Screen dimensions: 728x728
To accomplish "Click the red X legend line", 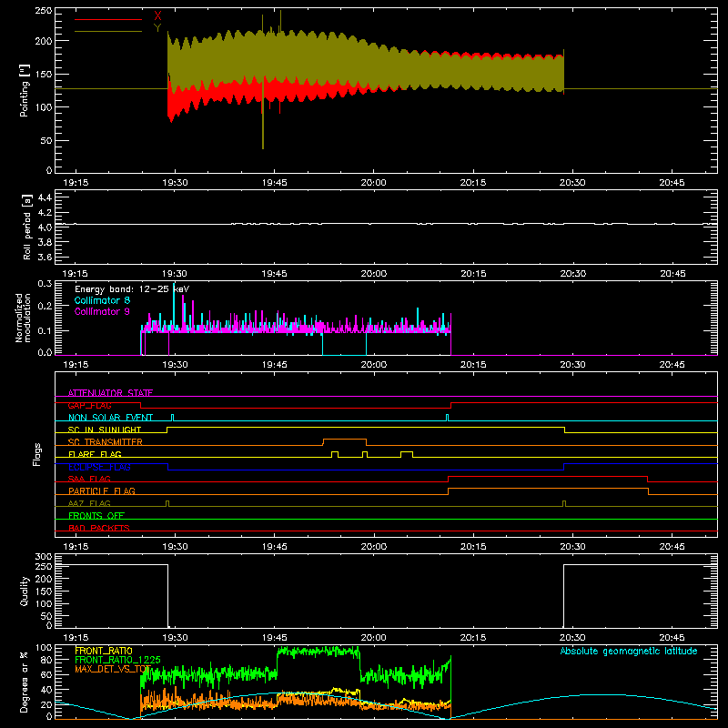I will [x=108, y=19].
